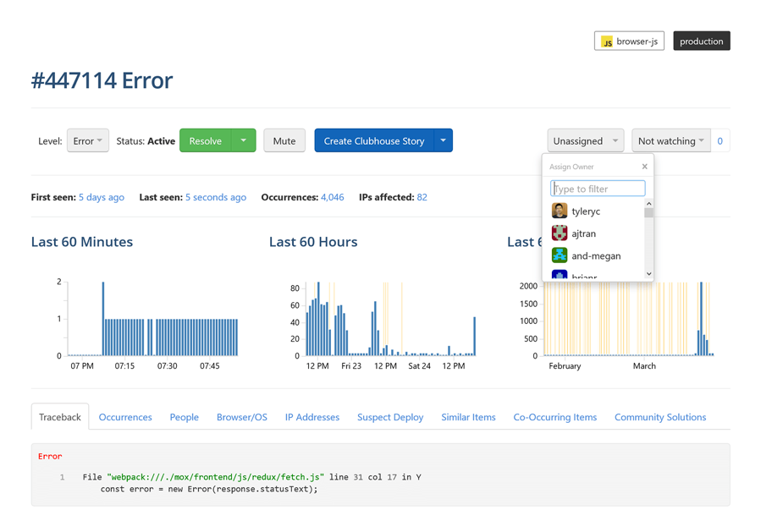This screenshot has width=761, height=532.
Task: Click the Last 60 Minutes heading
Action: click(x=82, y=242)
